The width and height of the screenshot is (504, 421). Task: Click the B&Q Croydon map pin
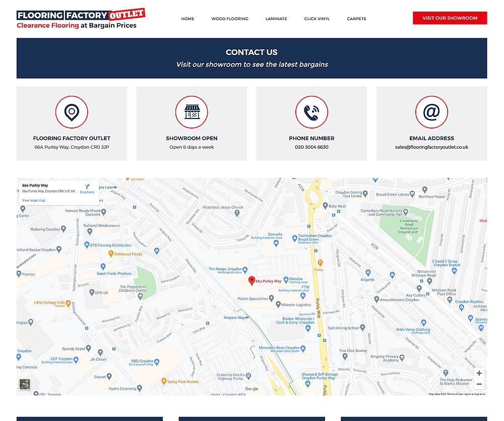tap(157, 362)
